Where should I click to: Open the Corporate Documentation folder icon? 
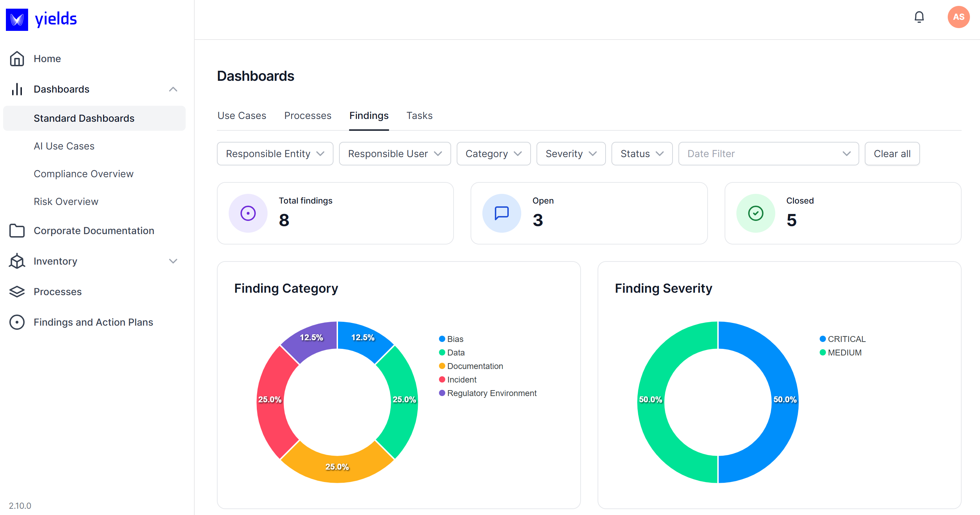pyautogui.click(x=17, y=230)
